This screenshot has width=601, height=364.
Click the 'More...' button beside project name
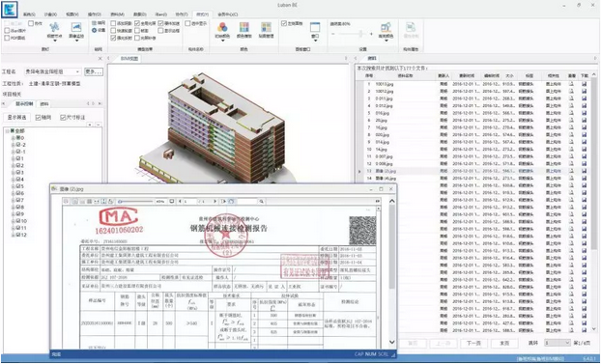tap(93, 71)
